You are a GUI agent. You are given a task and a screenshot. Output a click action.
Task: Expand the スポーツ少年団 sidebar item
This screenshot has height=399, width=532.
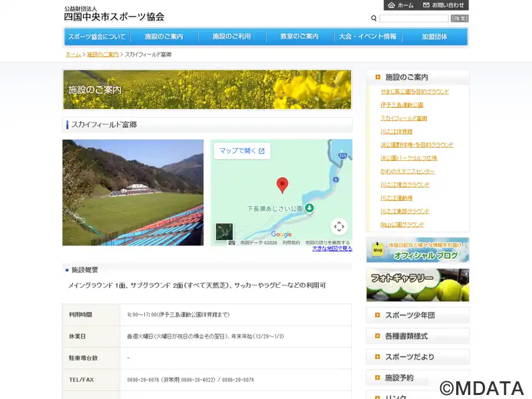418,315
